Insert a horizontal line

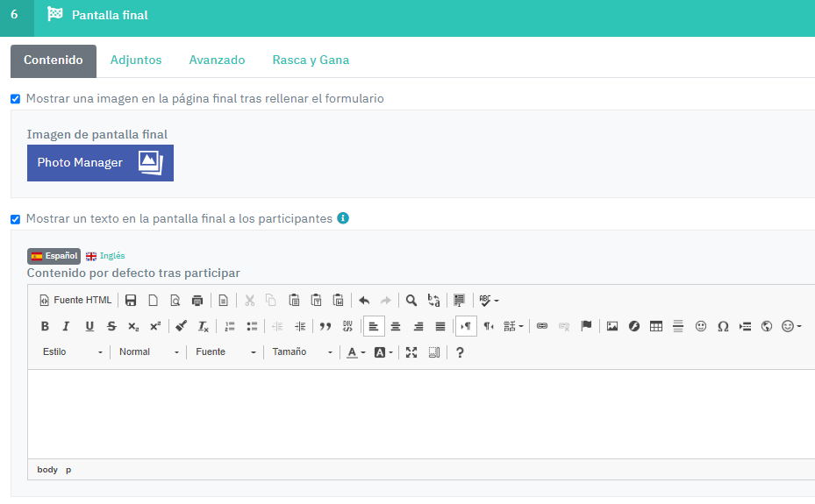[678, 326]
